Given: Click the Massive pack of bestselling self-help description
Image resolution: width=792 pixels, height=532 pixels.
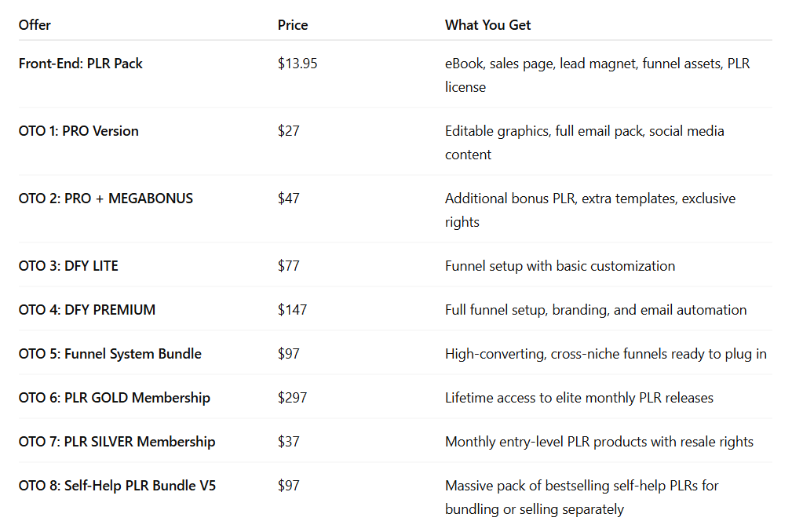Looking at the screenshot, I should point(582,497).
